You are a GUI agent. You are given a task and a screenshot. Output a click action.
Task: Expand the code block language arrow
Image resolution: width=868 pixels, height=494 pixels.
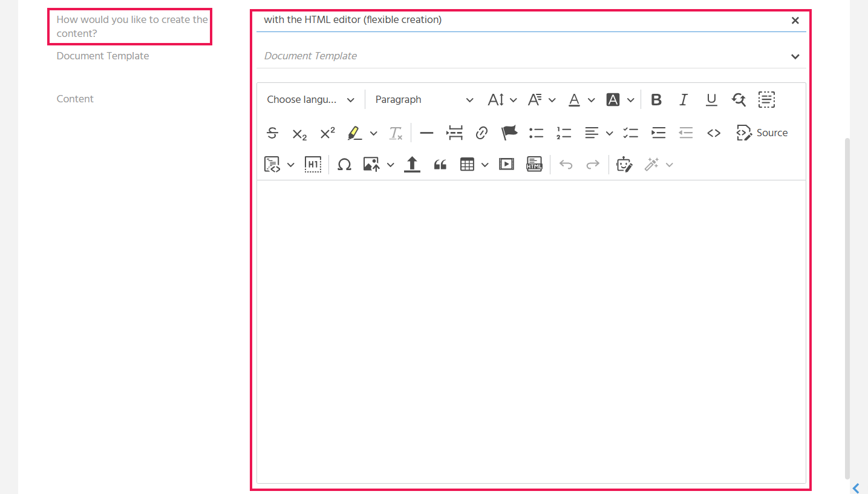[291, 165]
